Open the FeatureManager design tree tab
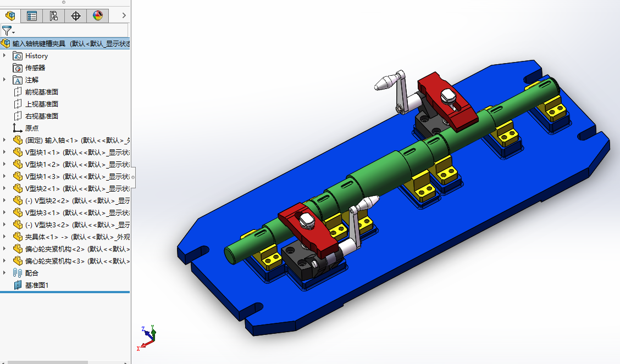 (x=10, y=15)
